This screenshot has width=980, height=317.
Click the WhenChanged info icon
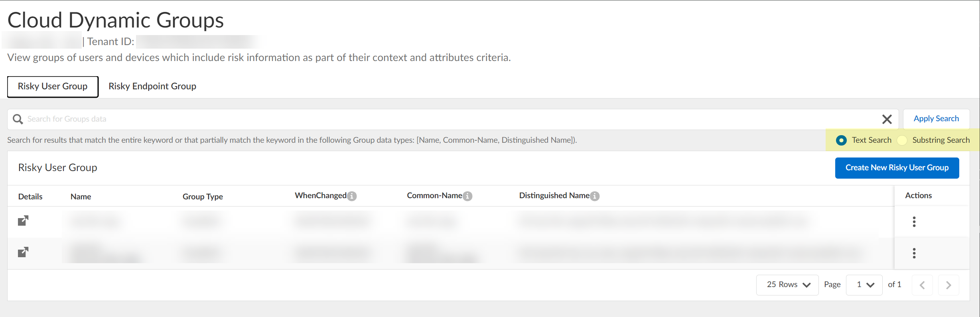pos(352,196)
